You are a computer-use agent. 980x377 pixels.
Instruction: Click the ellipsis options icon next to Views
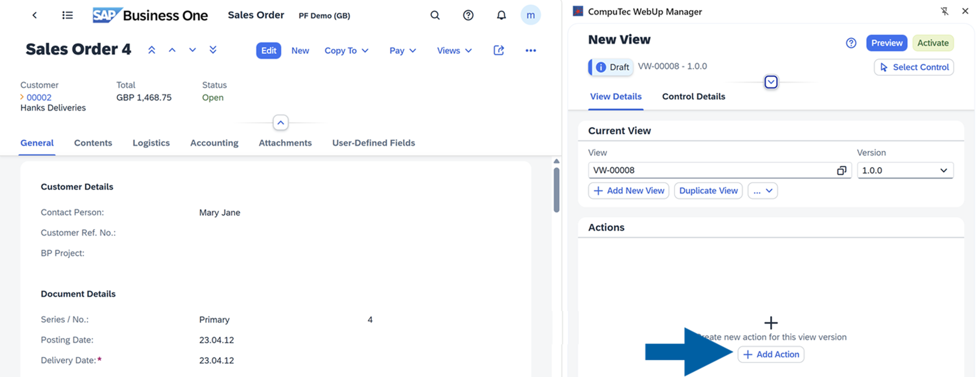[x=530, y=50]
